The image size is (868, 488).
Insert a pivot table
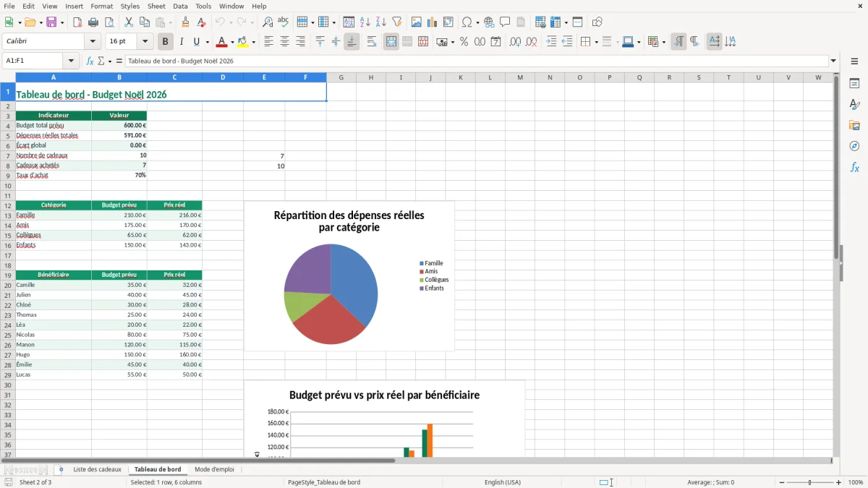point(448,22)
